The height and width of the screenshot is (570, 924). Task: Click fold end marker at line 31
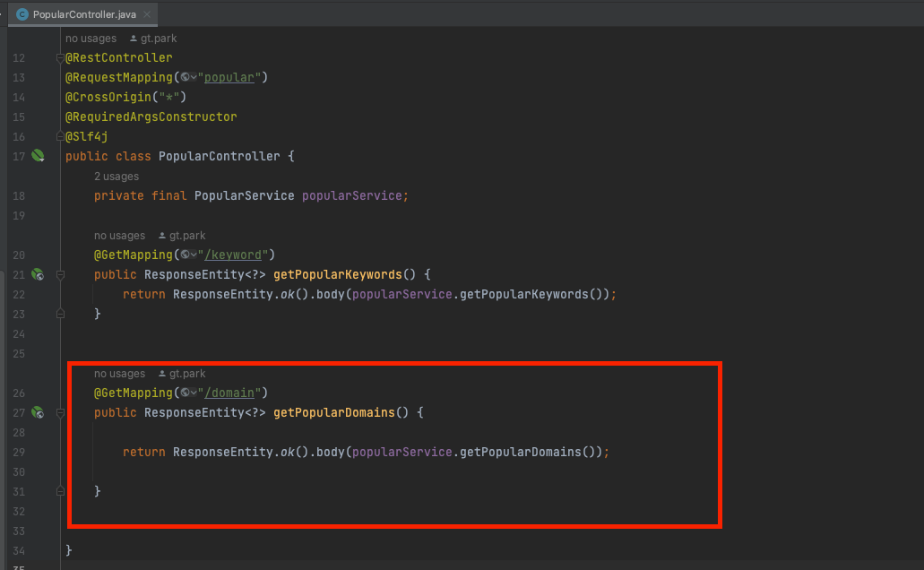(60, 491)
